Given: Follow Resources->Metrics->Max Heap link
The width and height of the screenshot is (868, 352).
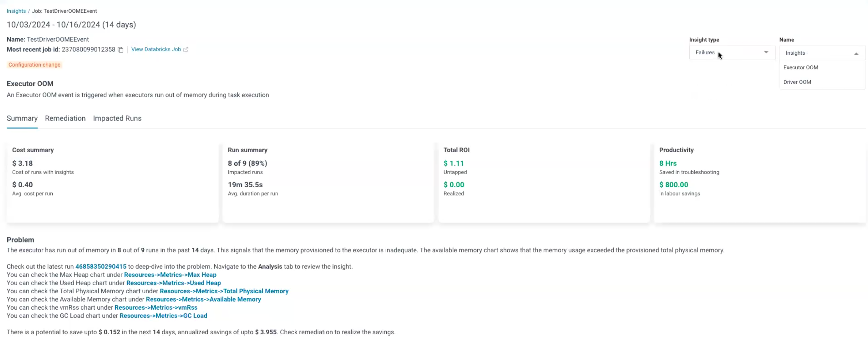Looking at the screenshot, I should [x=170, y=275].
